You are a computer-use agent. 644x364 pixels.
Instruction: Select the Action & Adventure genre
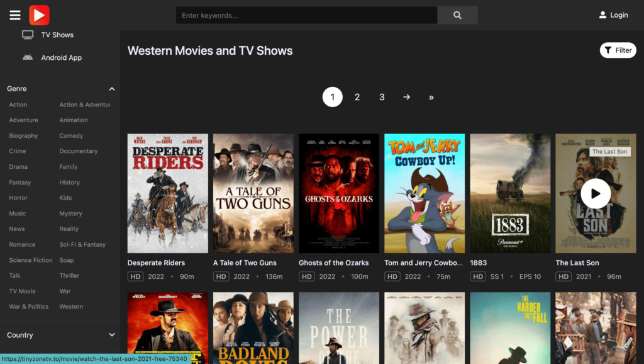pyautogui.click(x=85, y=105)
